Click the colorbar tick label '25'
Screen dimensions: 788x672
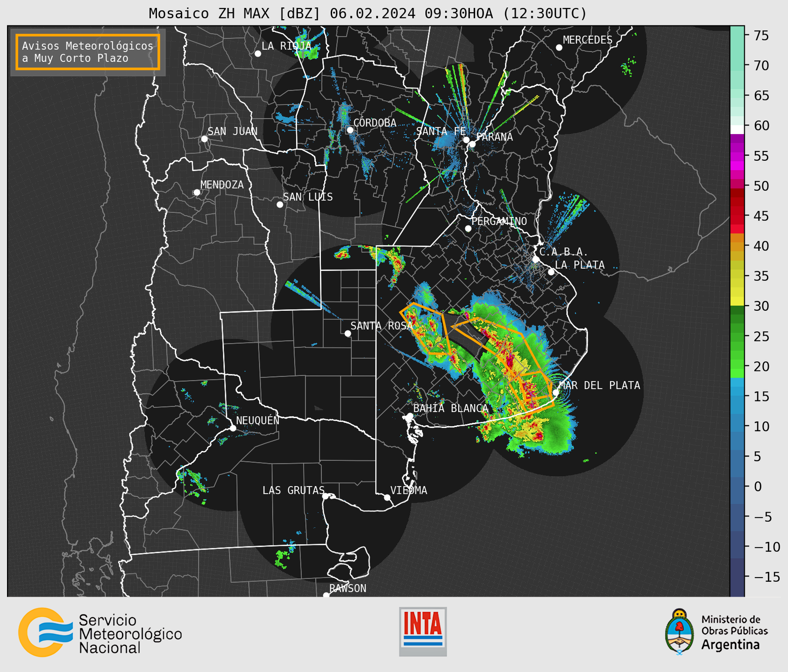coord(761,336)
